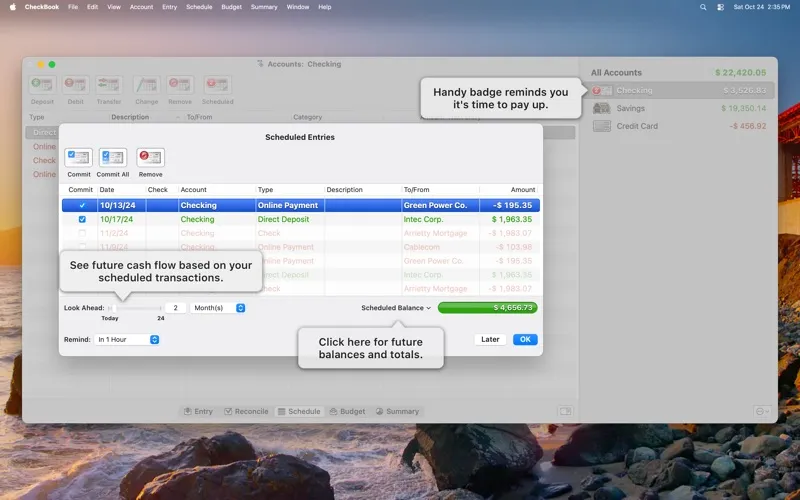The image size is (800, 500).
Task: Open the Apple menu
Action: click(12, 7)
